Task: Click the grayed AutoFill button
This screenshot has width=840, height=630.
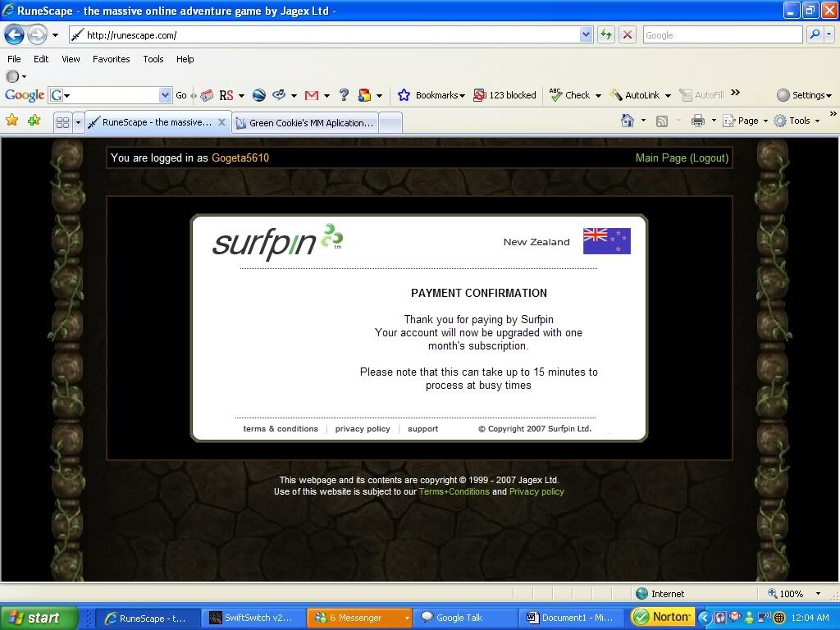Action: (702, 95)
